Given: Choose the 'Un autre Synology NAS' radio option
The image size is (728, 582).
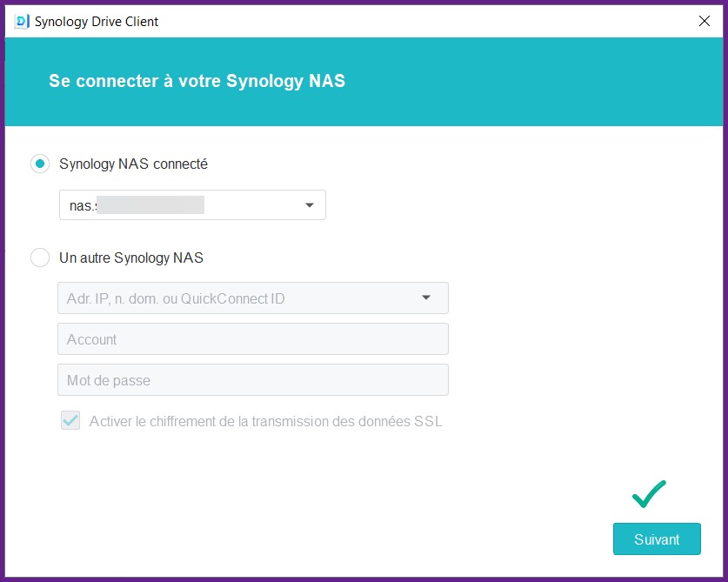Looking at the screenshot, I should pos(40,258).
